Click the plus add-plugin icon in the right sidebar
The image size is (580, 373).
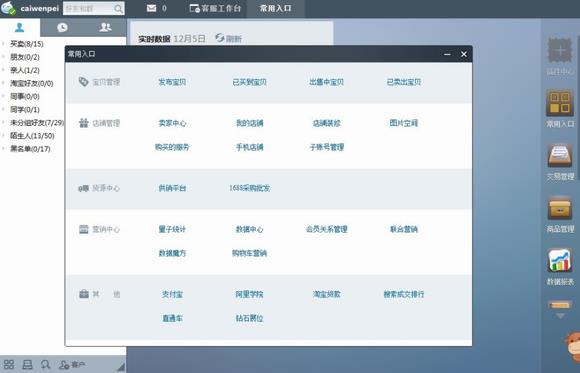point(560,50)
